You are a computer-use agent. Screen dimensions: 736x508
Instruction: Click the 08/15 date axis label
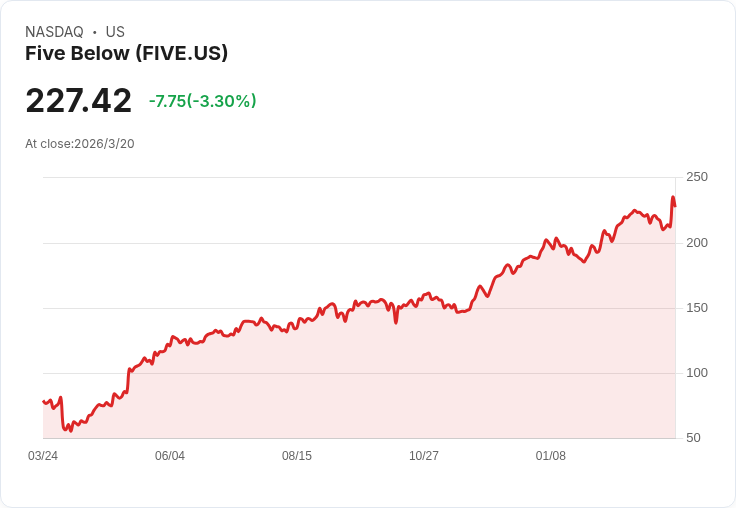pyautogui.click(x=297, y=456)
